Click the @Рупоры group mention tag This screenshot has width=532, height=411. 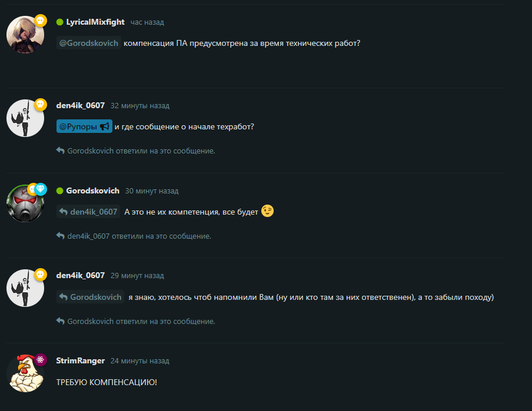[x=84, y=126]
